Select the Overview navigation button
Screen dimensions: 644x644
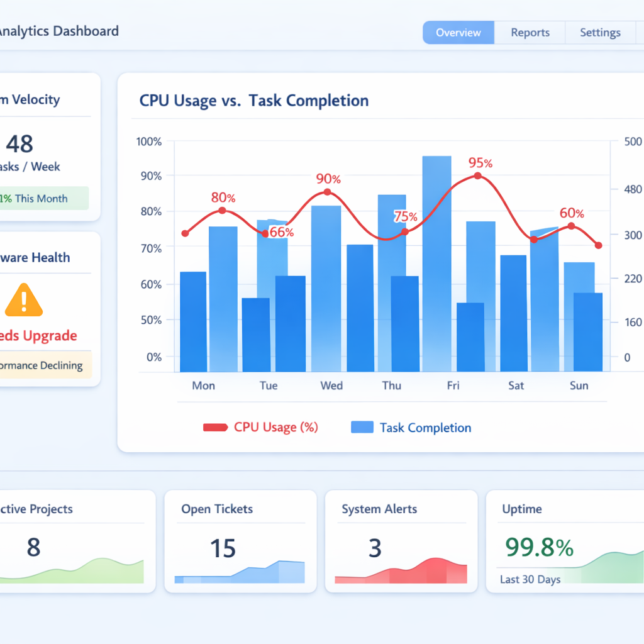[x=458, y=32]
